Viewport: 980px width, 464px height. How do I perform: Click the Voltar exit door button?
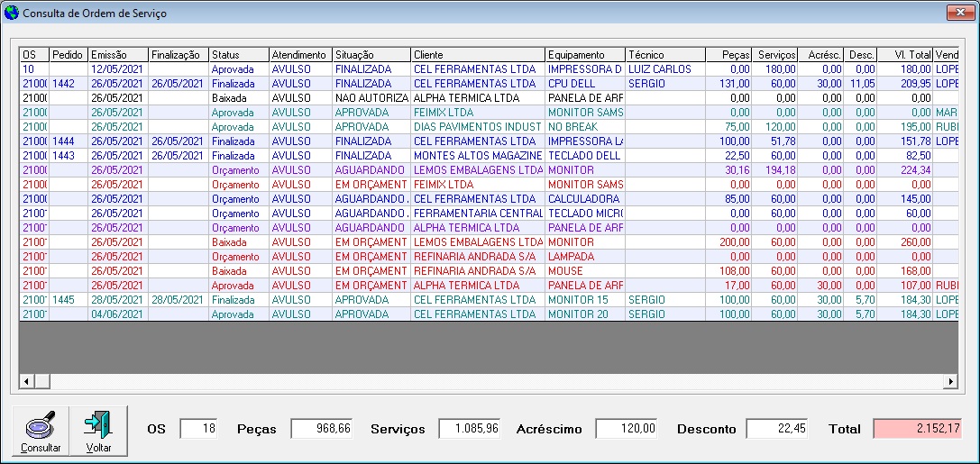(98, 431)
